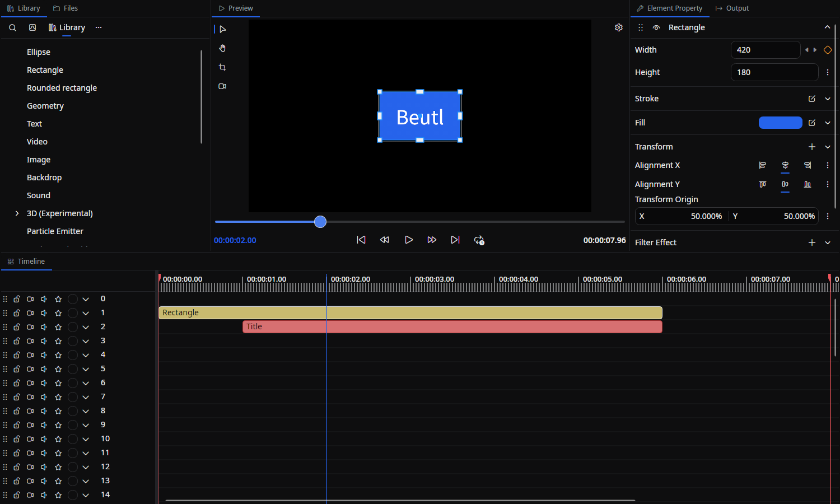This screenshot has width=840, height=504.
Task: Add a new Transform with plus
Action: pos(812,147)
